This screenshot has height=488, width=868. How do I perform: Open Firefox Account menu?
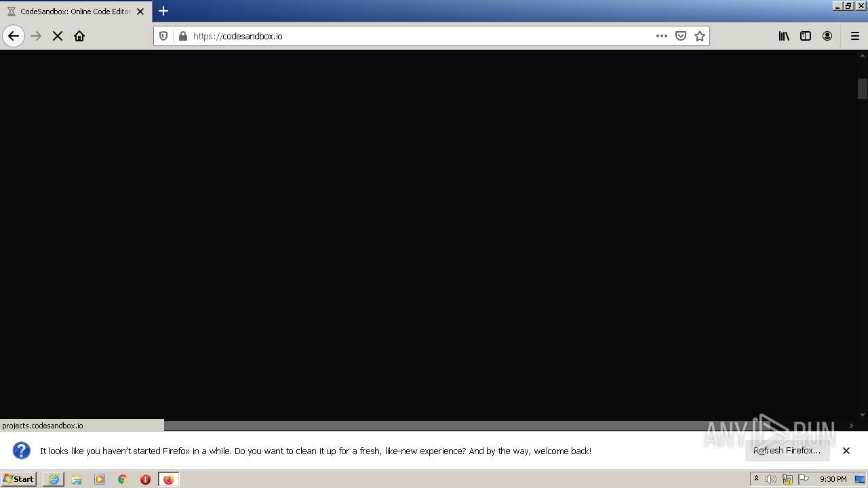[x=827, y=36]
